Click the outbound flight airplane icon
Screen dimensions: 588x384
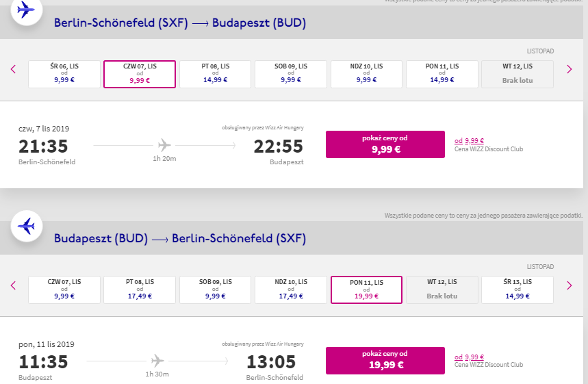click(x=26, y=10)
